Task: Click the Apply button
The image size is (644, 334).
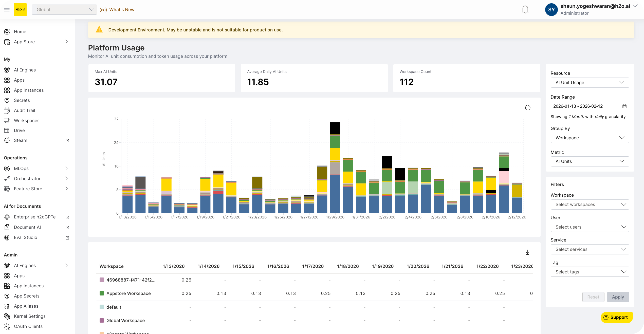Action: pyautogui.click(x=618, y=297)
